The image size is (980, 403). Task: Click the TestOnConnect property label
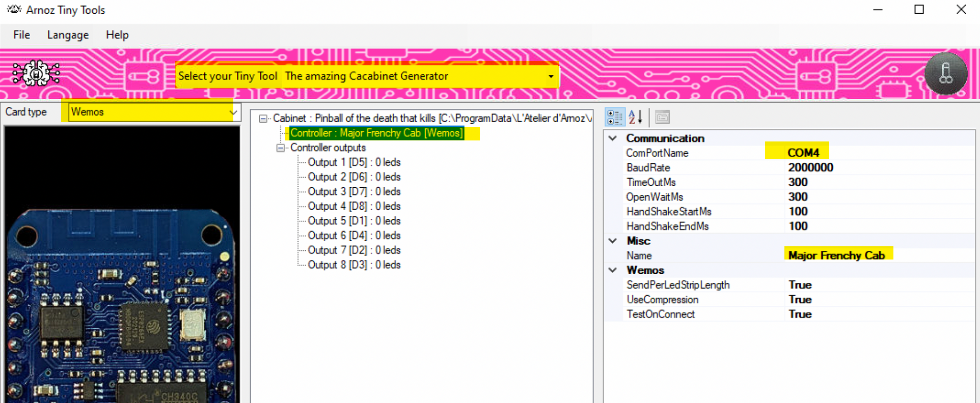point(661,314)
